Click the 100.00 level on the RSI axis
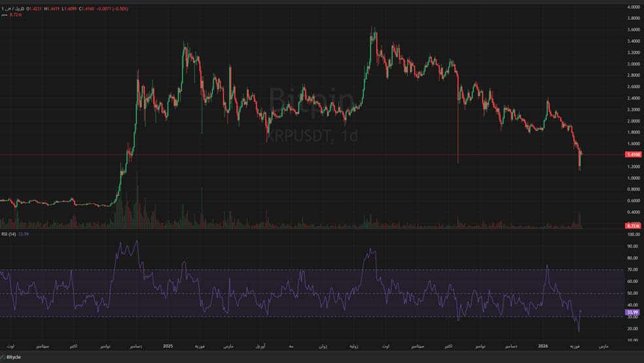The height and width of the screenshot is (363, 644). point(633,234)
